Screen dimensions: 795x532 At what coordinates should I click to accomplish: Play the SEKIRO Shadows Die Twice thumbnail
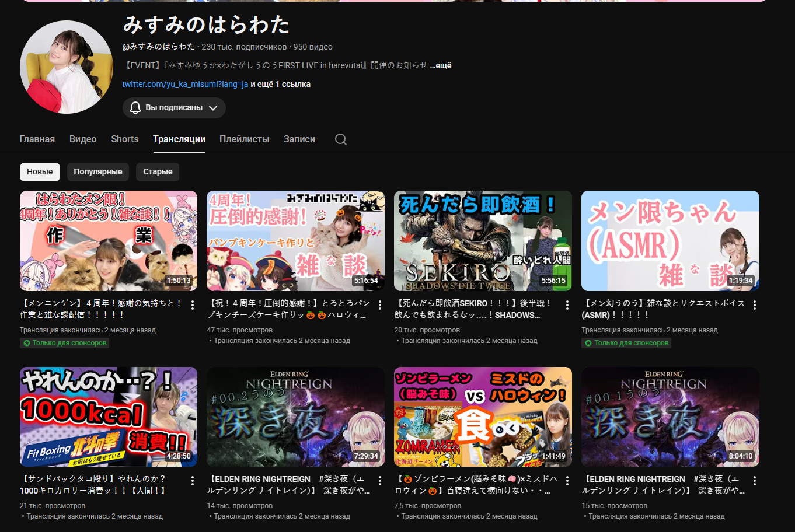(483, 241)
